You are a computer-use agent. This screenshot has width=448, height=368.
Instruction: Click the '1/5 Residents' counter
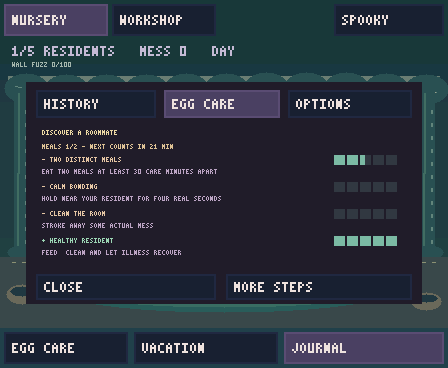click(63, 51)
